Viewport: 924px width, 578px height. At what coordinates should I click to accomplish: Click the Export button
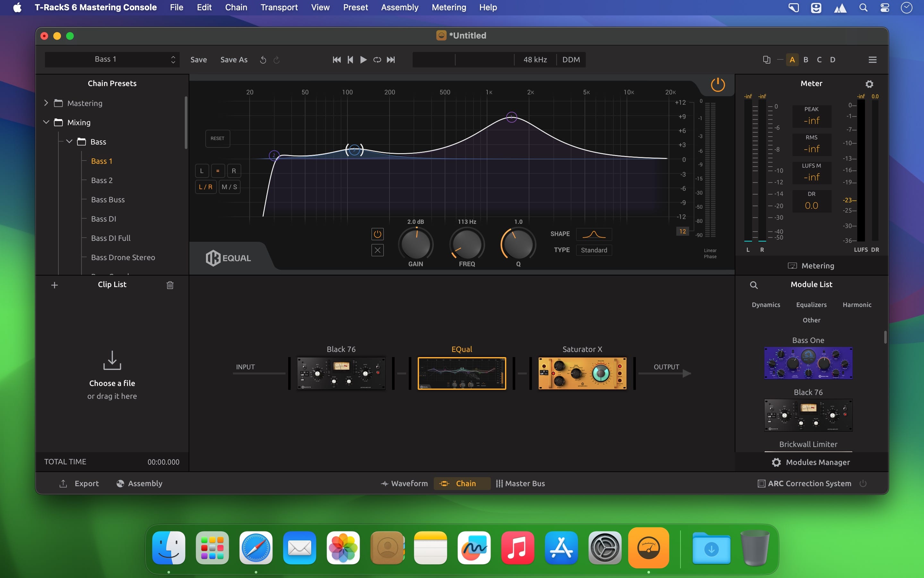coord(79,483)
